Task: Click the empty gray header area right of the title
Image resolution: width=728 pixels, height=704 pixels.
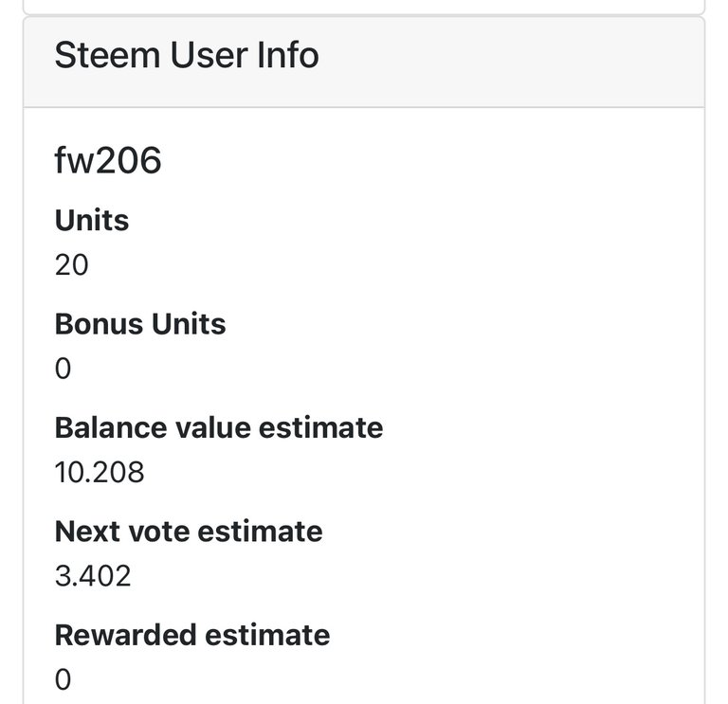Action: (512, 59)
